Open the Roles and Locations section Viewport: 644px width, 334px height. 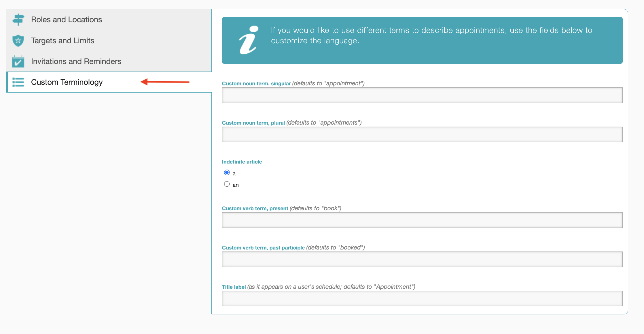tap(66, 19)
